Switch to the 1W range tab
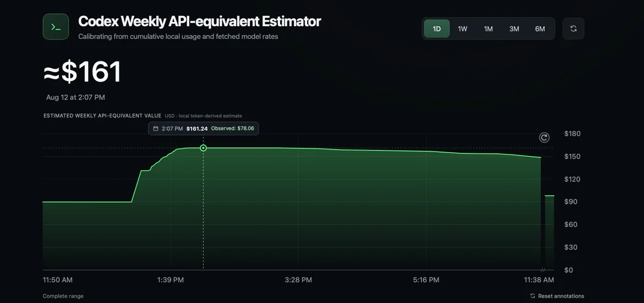 click(x=463, y=29)
